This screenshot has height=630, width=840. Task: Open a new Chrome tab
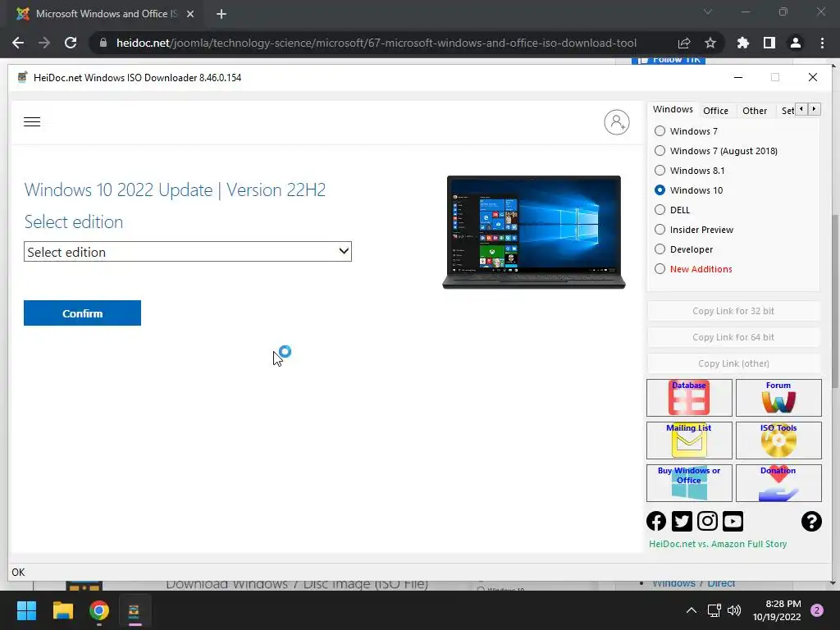pyautogui.click(x=221, y=15)
